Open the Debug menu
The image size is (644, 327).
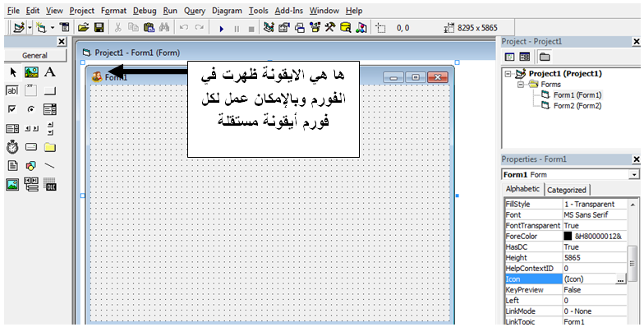[145, 11]
